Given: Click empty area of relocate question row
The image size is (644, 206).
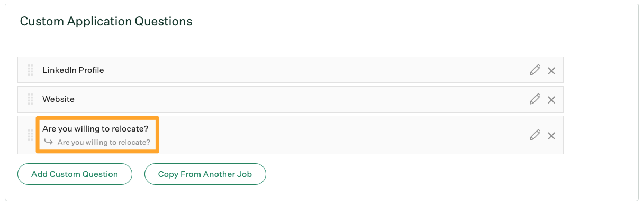Looking at the screenshot, I should [344, 135].
